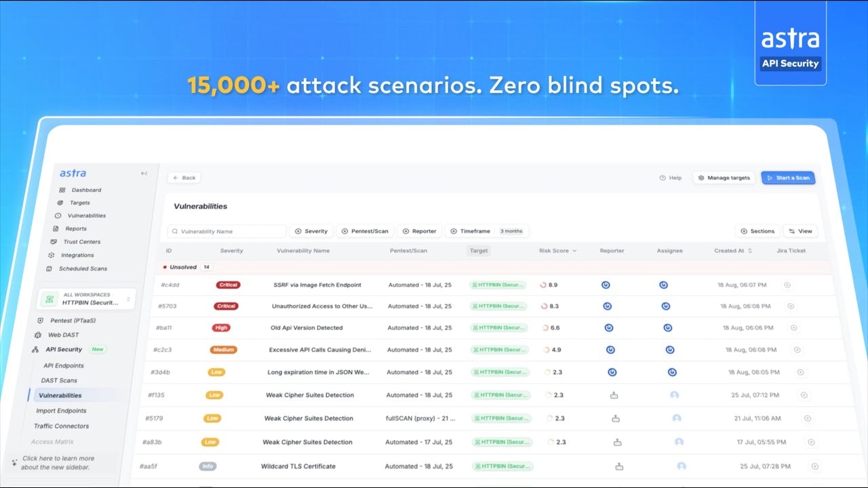Click the Web DAST gear icon
This screenshot has height=488, width=868.
(x=38, y=335)
